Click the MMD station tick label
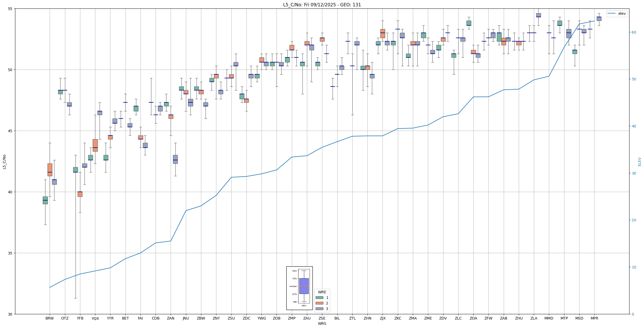 tap(549, 318)
